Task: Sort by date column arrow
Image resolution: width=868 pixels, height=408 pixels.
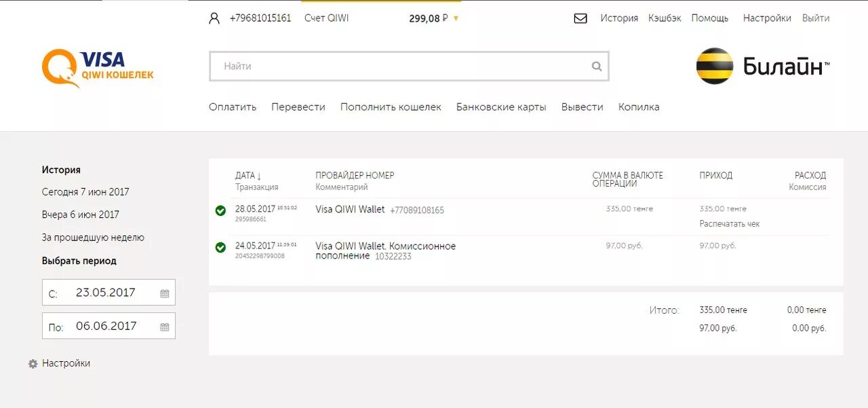Action: tap(259, 176)
